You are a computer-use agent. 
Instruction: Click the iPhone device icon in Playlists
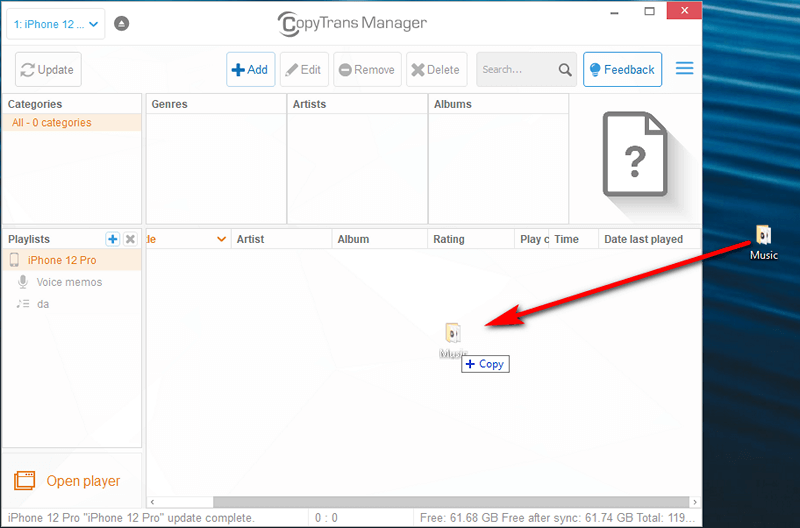pyautogui.click(x=14, y=260)
